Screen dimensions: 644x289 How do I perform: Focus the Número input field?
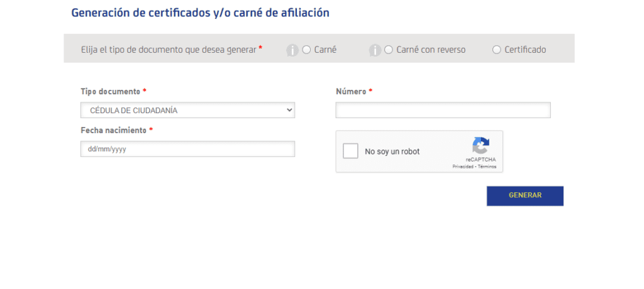443,111
